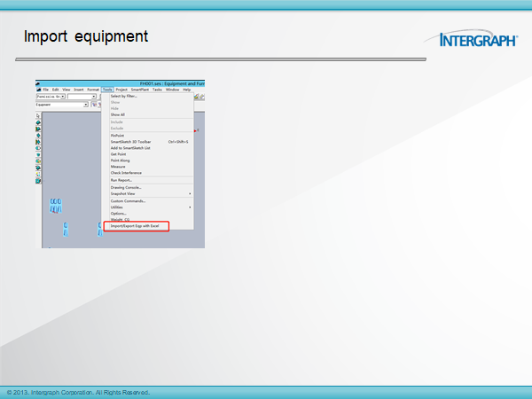
Task: Click the ruler-like icon at toolbar's right end
Action: 202,97
